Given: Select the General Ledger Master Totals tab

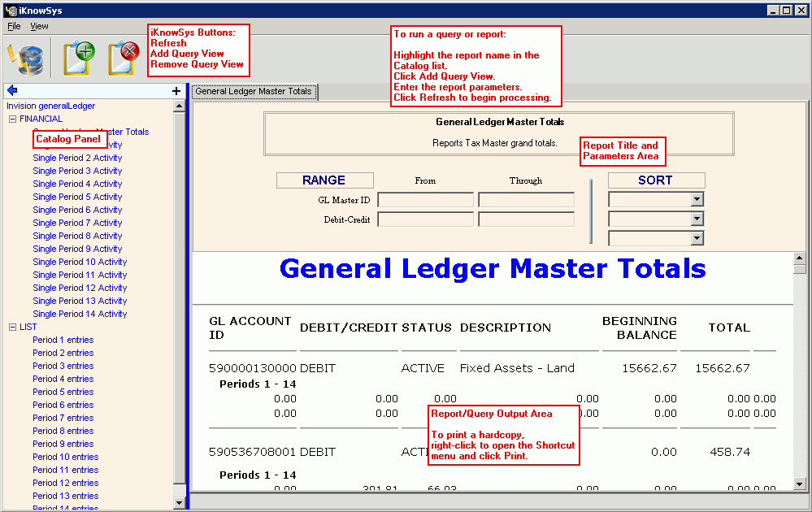Looking at the screenshot, I should click(254, 92).
